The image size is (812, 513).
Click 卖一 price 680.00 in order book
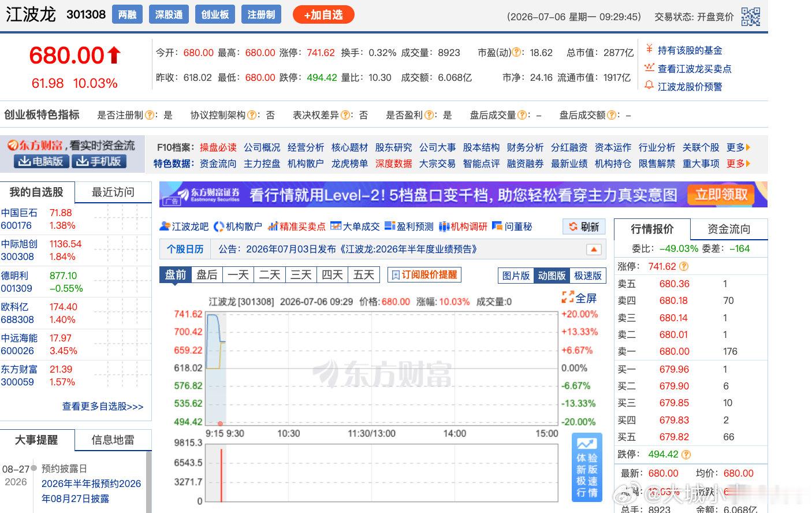(675, 351)
